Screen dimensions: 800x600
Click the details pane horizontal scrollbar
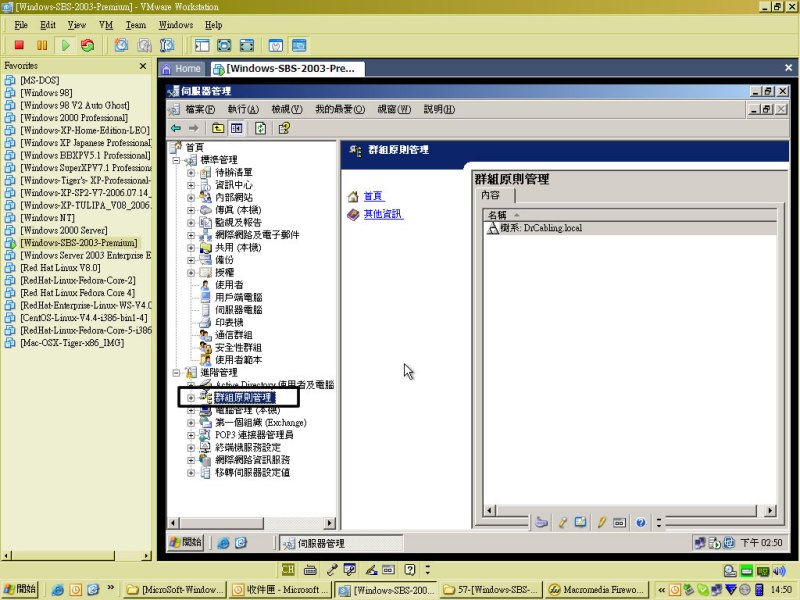pos(631,510)
